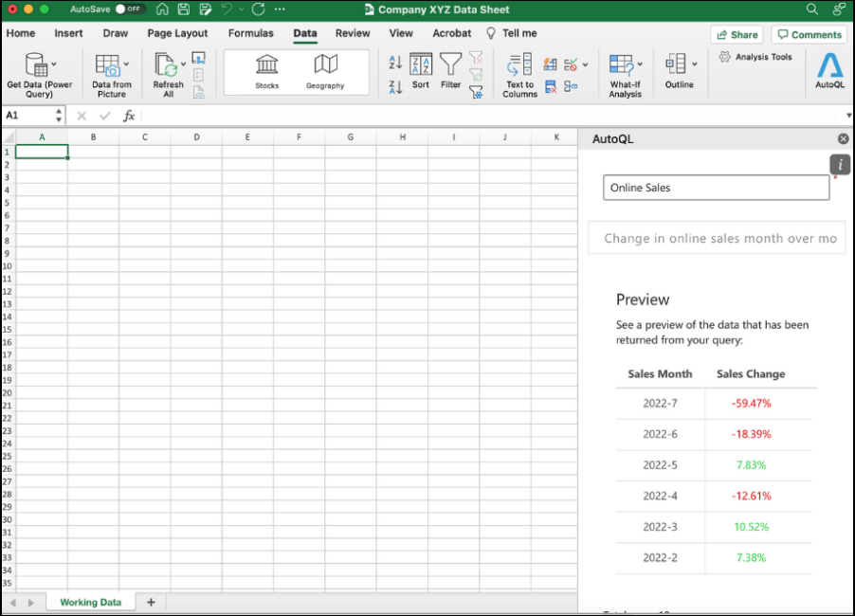Switch to the View tab
The height and width of the screenshot is (616, 855).
[401, 33]
